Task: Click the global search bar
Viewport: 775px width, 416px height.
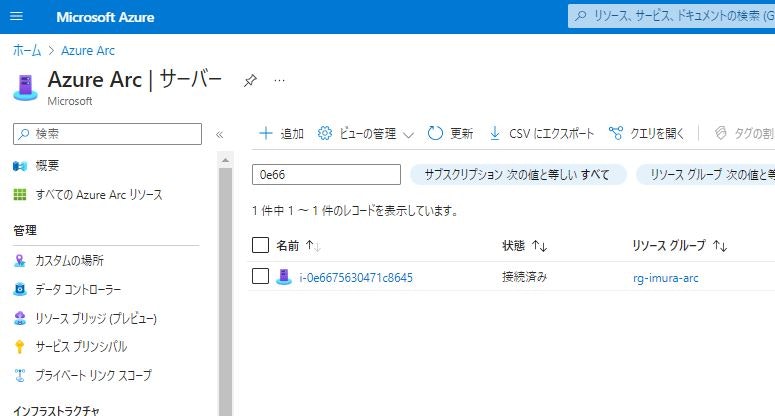Action: [671, 16]
